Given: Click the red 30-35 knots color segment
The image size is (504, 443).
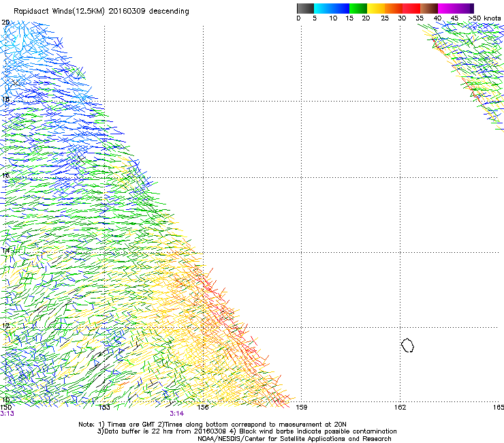Looking at the screenshot, I should 411,8.
